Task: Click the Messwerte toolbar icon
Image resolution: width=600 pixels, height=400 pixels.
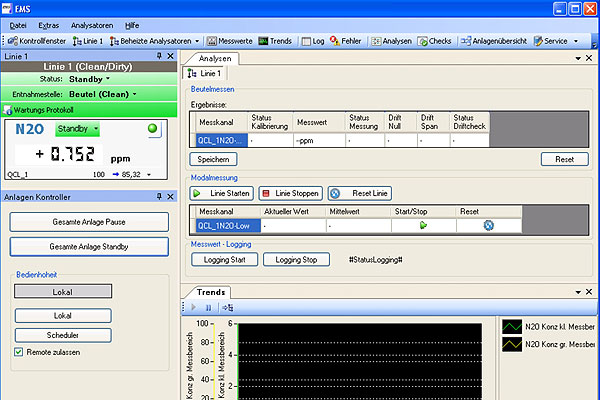Action: point(232,41)
